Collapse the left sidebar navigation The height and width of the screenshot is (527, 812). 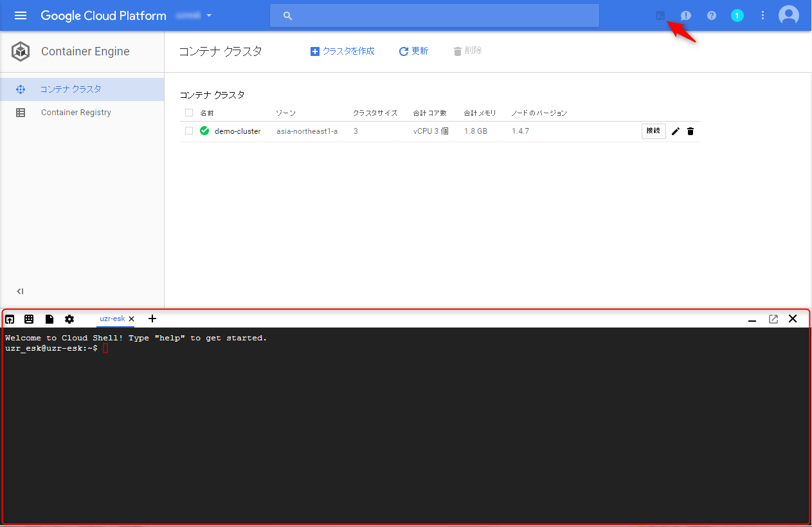click(x=21, y=291)
